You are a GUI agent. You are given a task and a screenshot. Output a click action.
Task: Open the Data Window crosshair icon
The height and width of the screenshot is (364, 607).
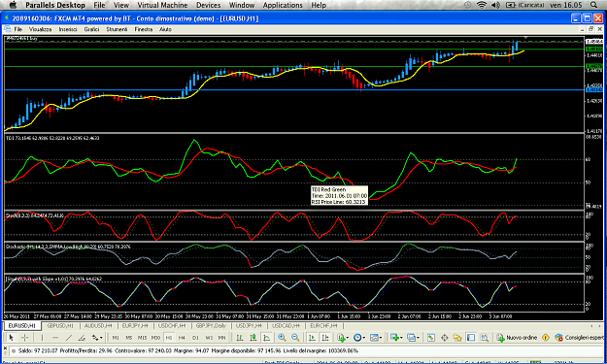[x=445, y=338]
